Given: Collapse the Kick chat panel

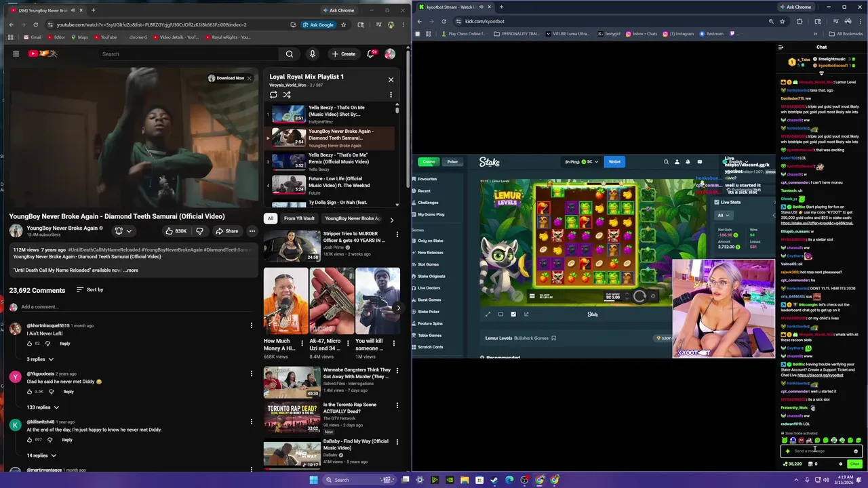Looking at the screenshot, I should tap(781, 47).
